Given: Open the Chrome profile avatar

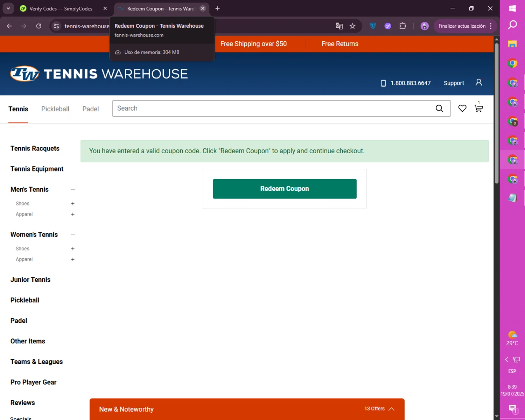Looking at the screenshot, I should pyautogui.click(x=425, y=26).
